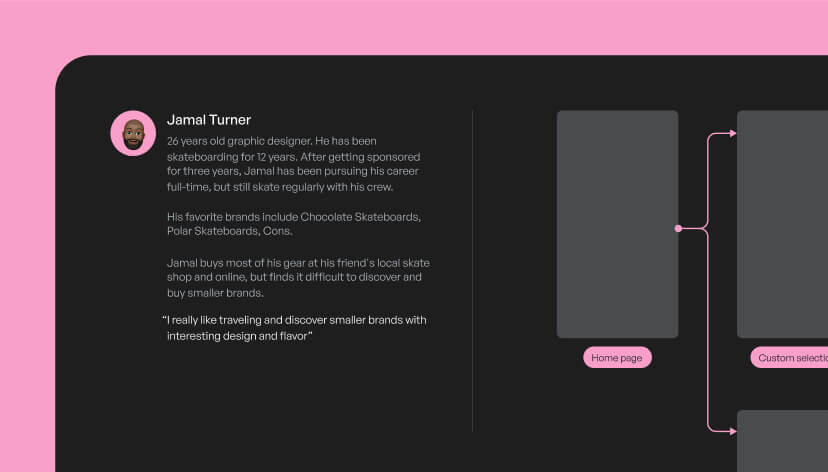
Task: Click the Home page wireframe placeholder
Action: point(617,224)
